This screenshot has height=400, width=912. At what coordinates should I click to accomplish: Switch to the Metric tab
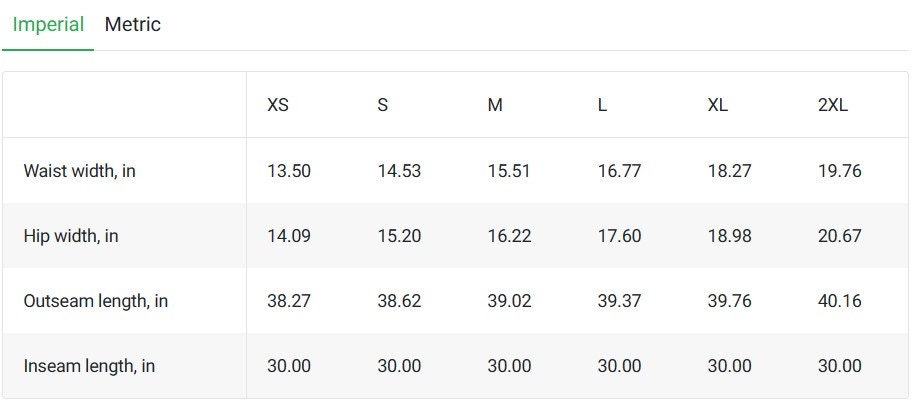click(x=133, y=24)
